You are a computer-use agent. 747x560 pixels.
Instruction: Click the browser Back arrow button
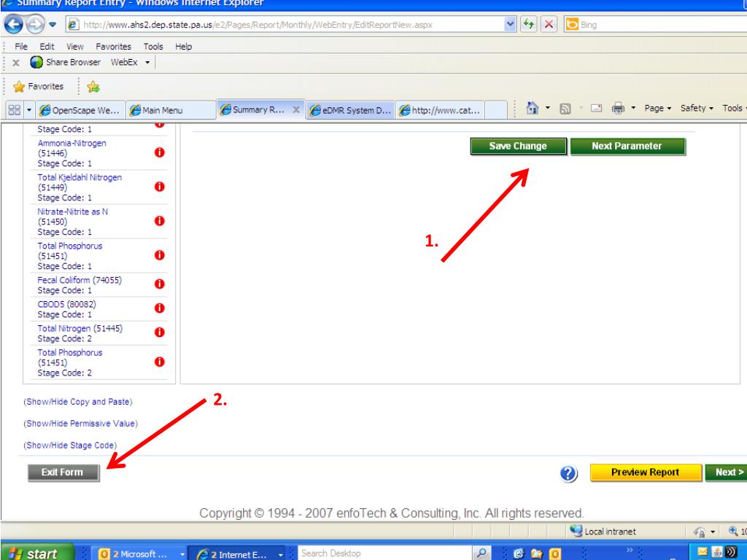(x=13, y=24)
